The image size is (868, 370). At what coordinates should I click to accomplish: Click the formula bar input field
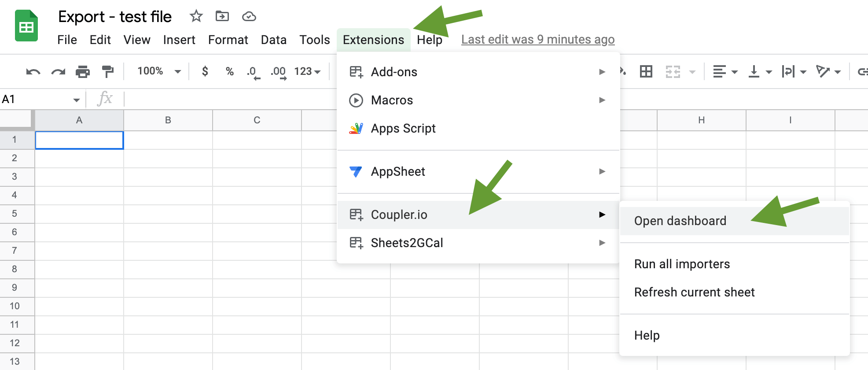click(229, 99)
